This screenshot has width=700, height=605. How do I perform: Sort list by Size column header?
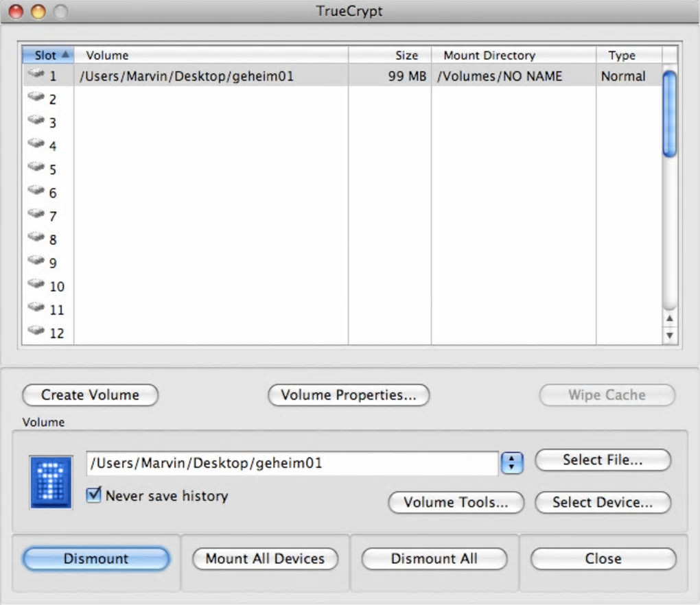click(390, 55)
